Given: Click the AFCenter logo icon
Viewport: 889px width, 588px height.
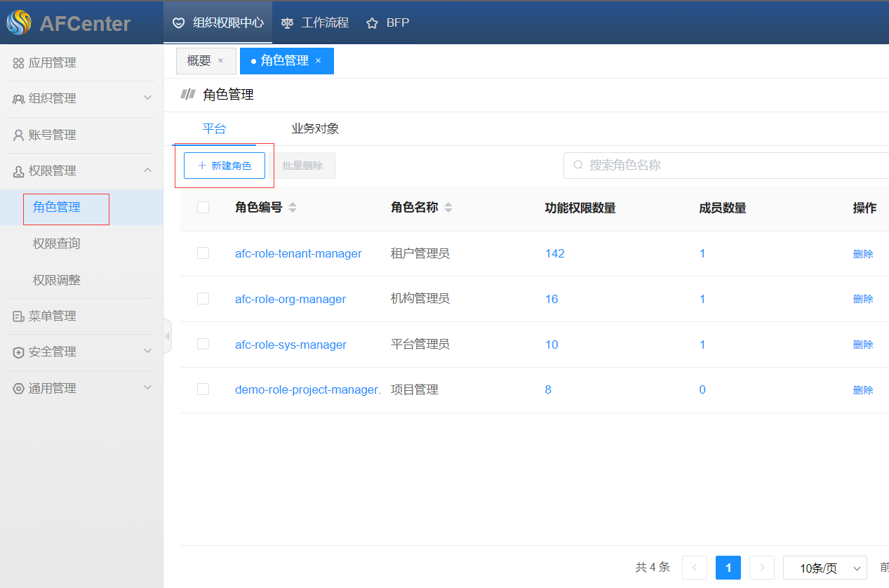Looking at the screenshot, I should (x=19, y=23).
